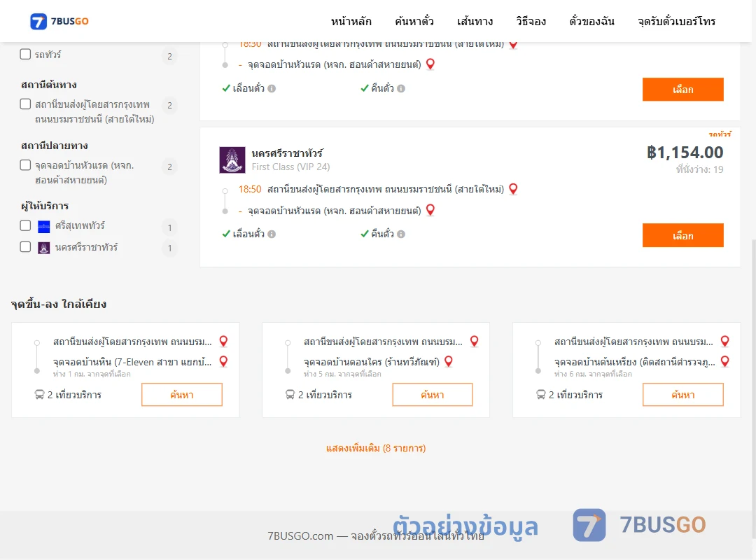
Task: Click ห่าง 6 กม. distance text
Action: tap(593, 374)
